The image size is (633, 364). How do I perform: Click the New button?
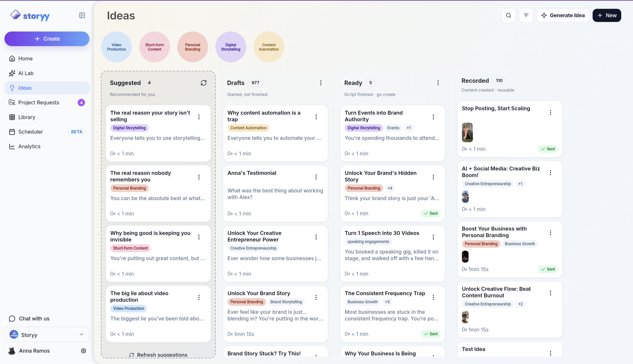point(607,16)
